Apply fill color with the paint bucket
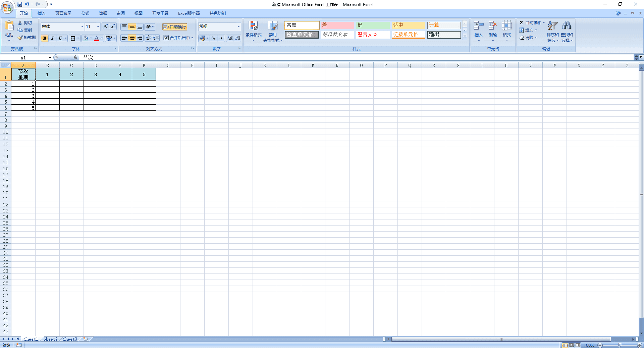 point(86,38)
